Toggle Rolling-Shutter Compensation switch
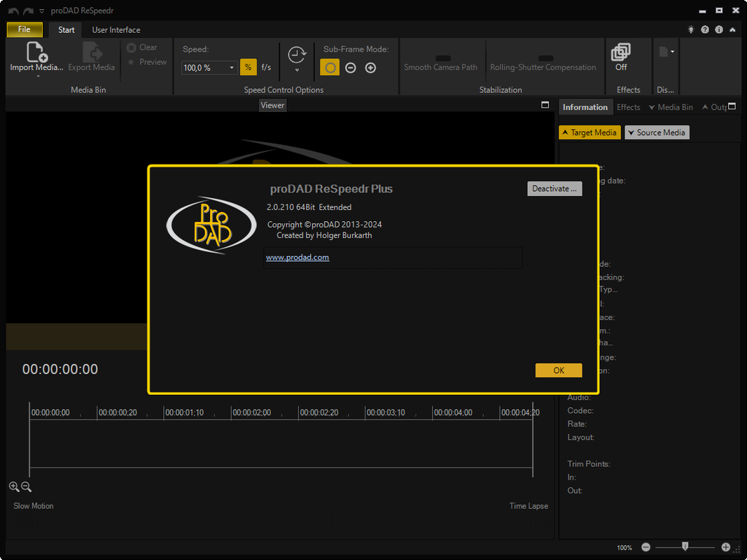This screenshot has height=560, width=747. click(x=545, y=58)
